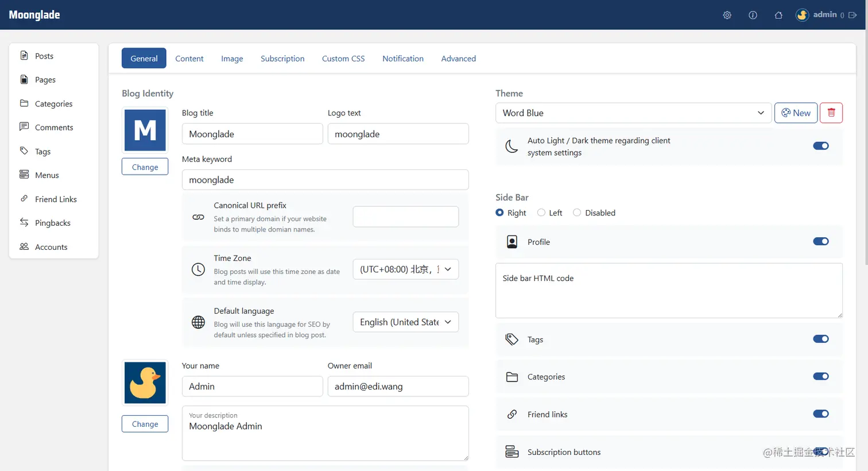
Task: Toggle the Profile switch
Action: click(x=821, y=241)
